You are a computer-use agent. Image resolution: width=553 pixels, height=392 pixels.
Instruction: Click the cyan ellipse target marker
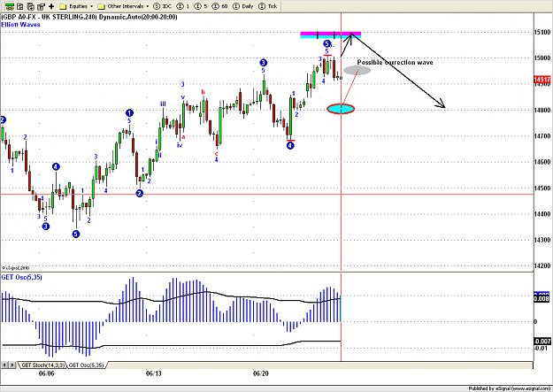341,109
